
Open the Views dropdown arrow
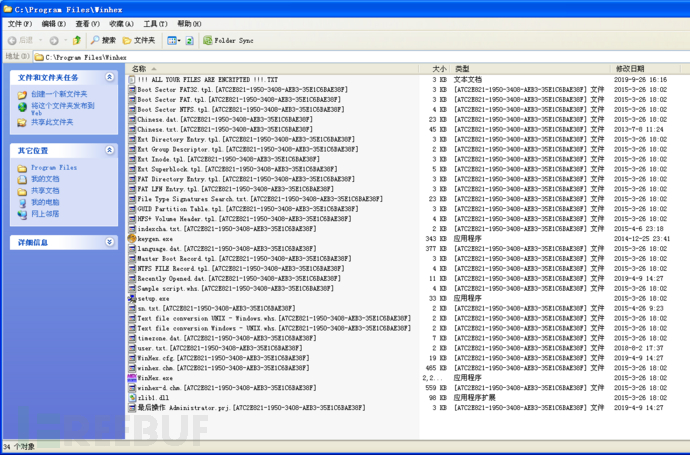click(x=179, y=40)
